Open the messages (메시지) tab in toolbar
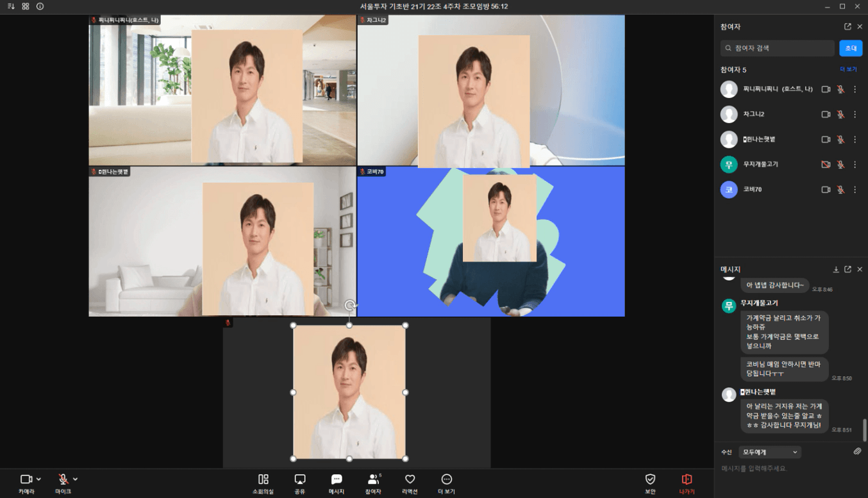Screen dimensions: 868x498 337,480
